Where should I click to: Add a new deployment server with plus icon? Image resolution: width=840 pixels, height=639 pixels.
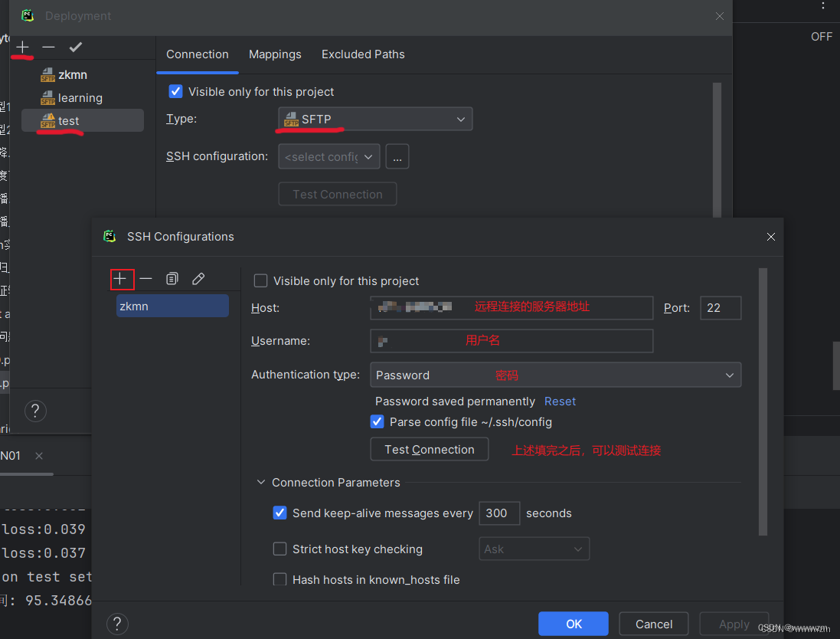click(22, 48)
